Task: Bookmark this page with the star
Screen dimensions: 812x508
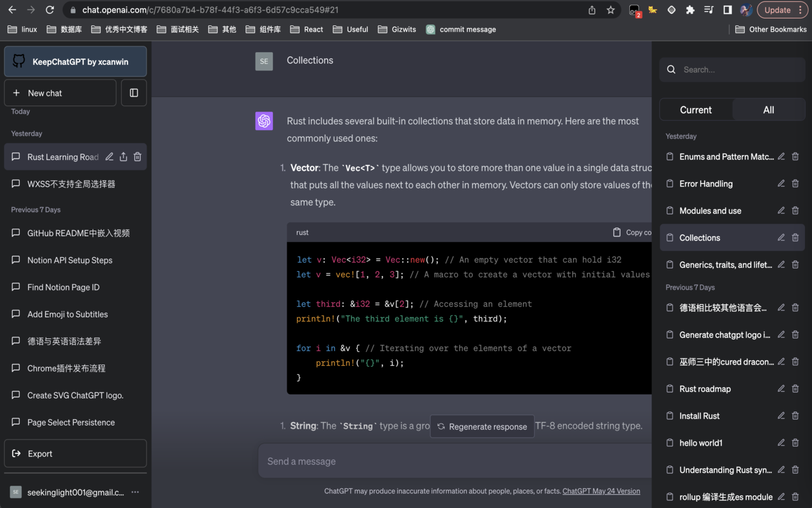Action: point(610,10)
